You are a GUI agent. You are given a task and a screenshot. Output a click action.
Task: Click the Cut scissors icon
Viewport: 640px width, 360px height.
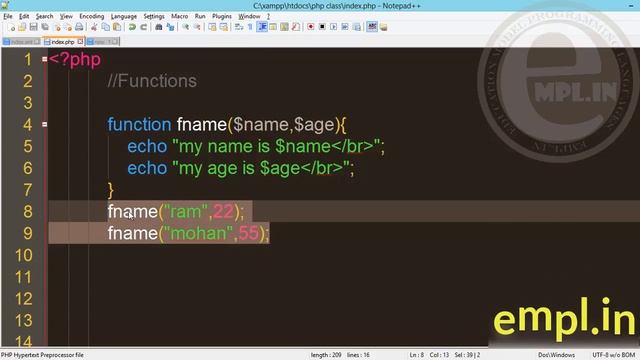pos(94,27)
